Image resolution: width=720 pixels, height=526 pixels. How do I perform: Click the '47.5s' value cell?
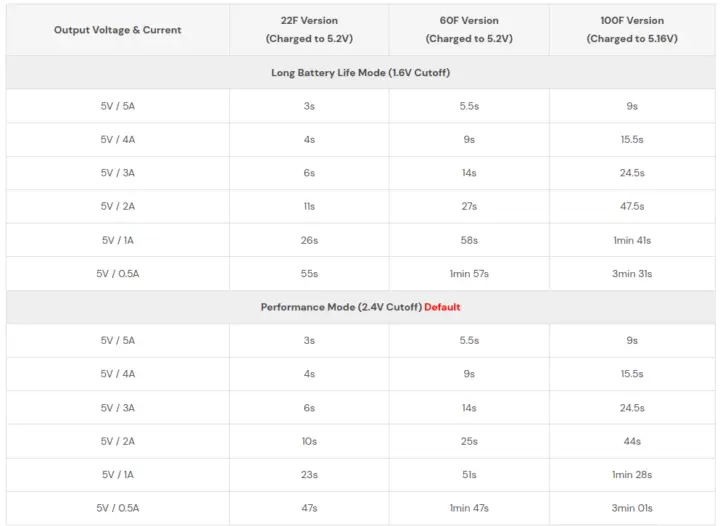[x=632, y=206]
